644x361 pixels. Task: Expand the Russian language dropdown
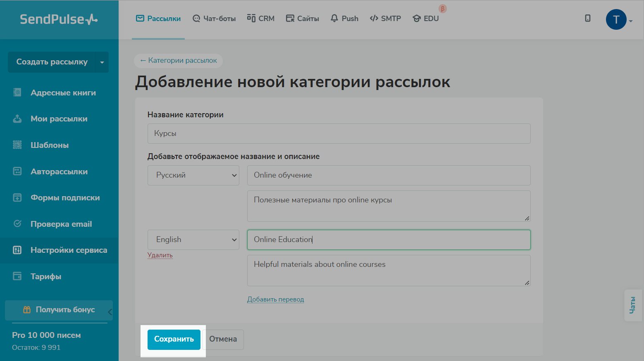click(193, 175)
